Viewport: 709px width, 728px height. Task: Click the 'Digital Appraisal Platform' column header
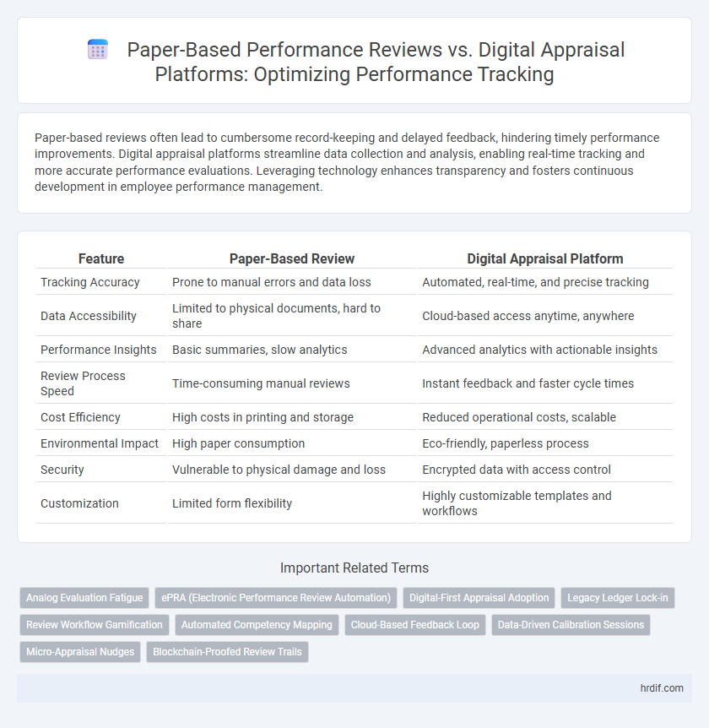pyautogui.click(x=545, y=258)
